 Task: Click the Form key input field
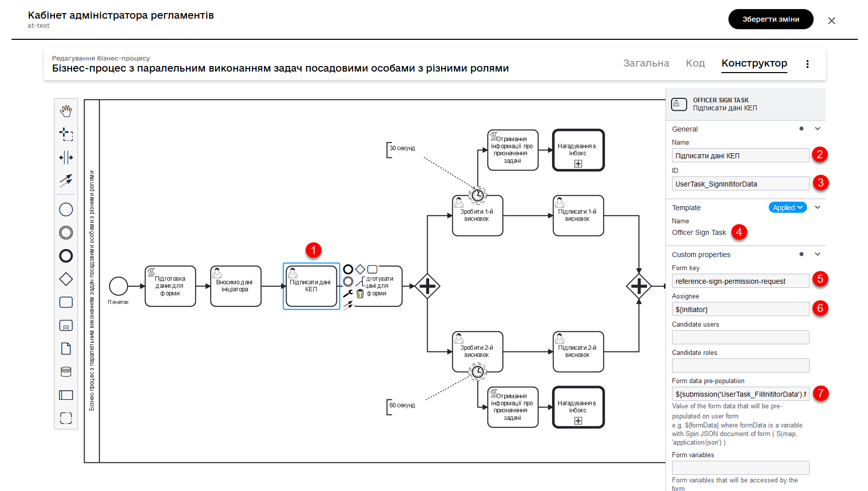[741, 281]
